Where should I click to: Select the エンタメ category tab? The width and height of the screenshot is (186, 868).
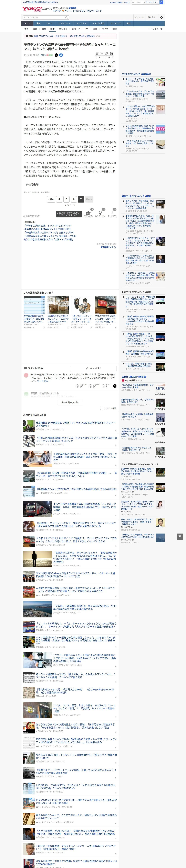pos(63,29)
